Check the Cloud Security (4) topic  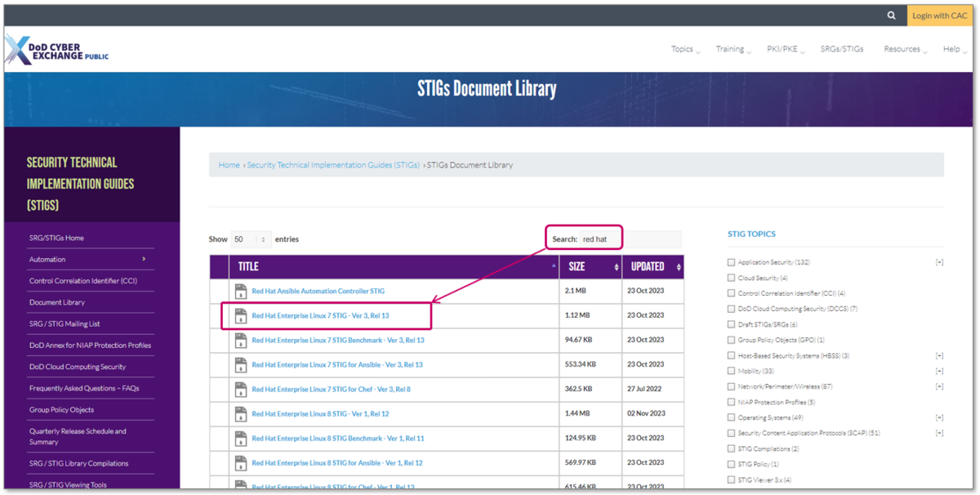point(731,278)
